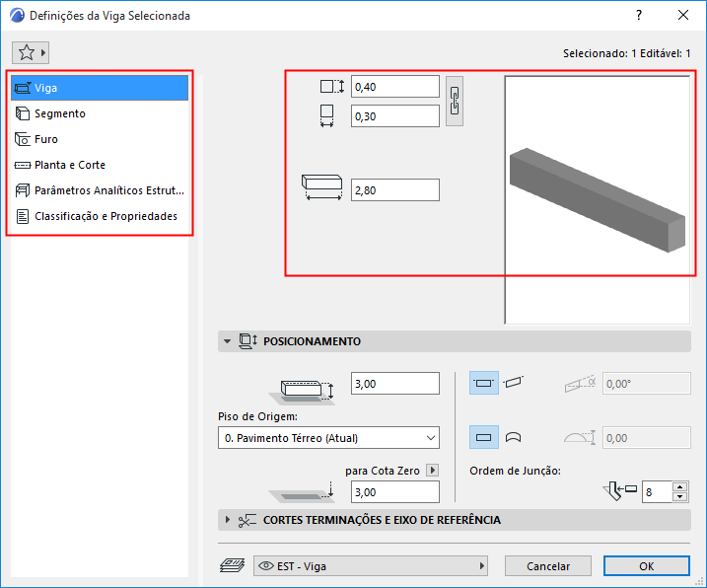
Task: Toggle the chain link linking height and width
Action: coord(455,101)
